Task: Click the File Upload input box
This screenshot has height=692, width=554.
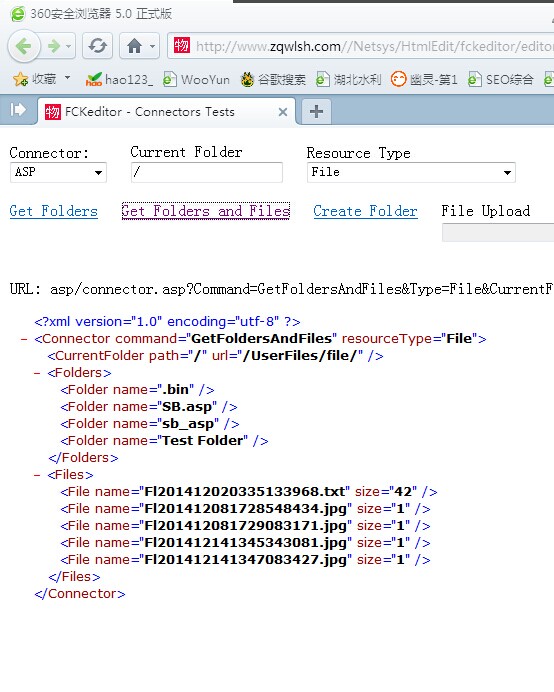Action: 498,233
